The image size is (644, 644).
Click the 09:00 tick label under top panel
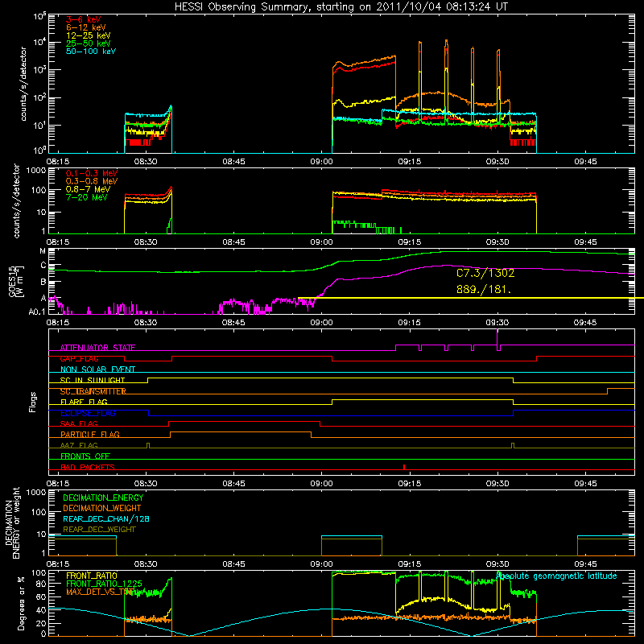321,162
